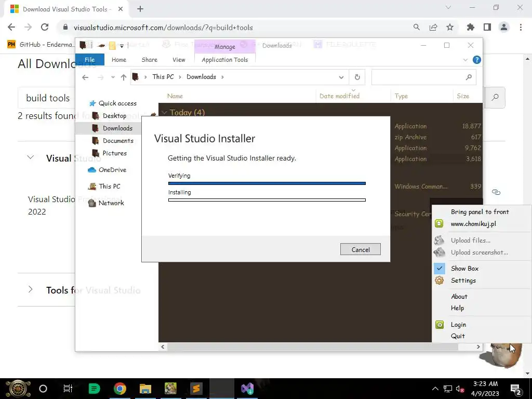Screen dimensions: 532x399
Task: Switch to the View ribbon tab
Action: click(x=179, y=60)
